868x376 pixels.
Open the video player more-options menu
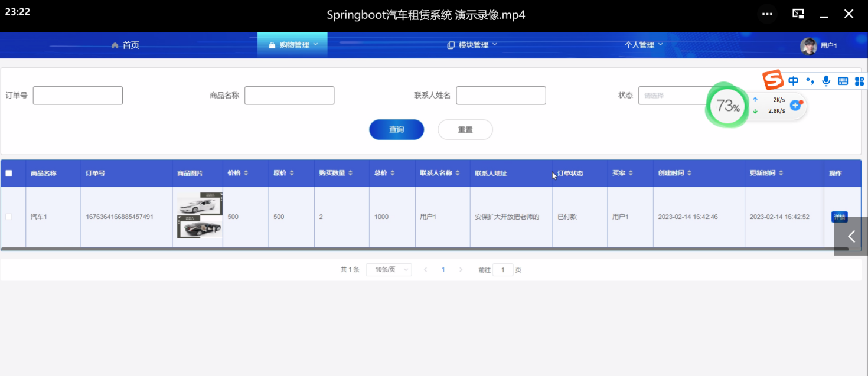[767, 14]
